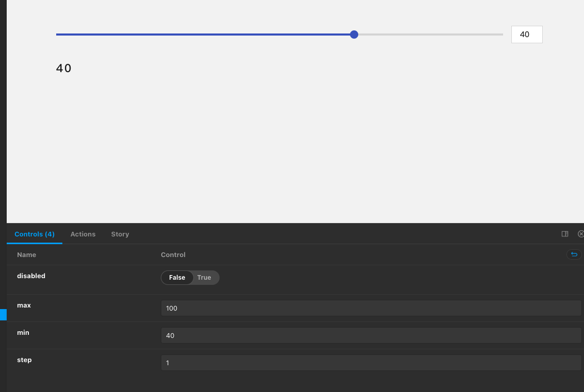Image resolution: width=584 pixels, height=392 pixels.
Task: Switch to the Actions tab
Action: tap(82, 234)
